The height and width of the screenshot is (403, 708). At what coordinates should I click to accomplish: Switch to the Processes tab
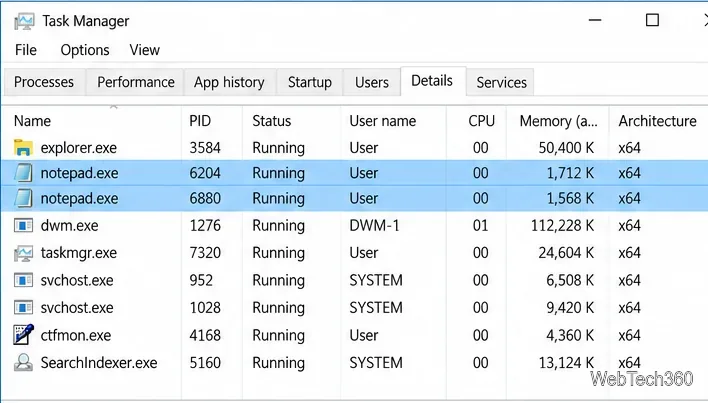44,82
